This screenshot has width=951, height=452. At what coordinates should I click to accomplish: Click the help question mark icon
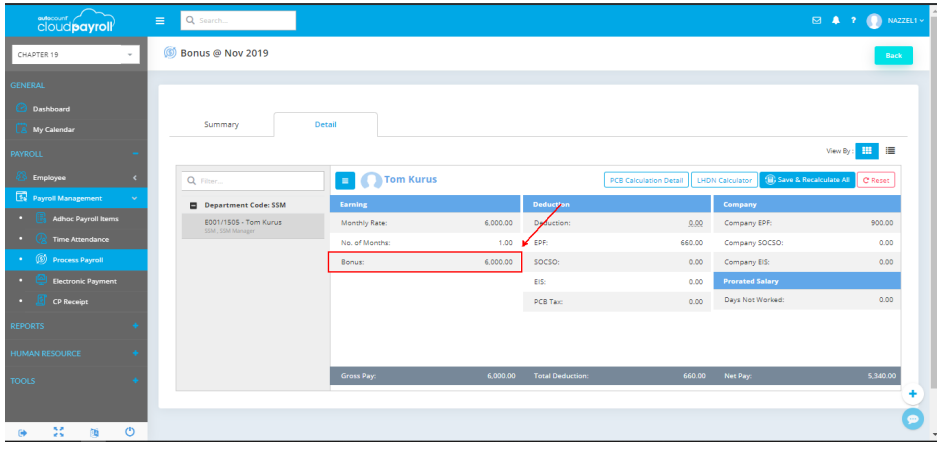pos(853,20)
